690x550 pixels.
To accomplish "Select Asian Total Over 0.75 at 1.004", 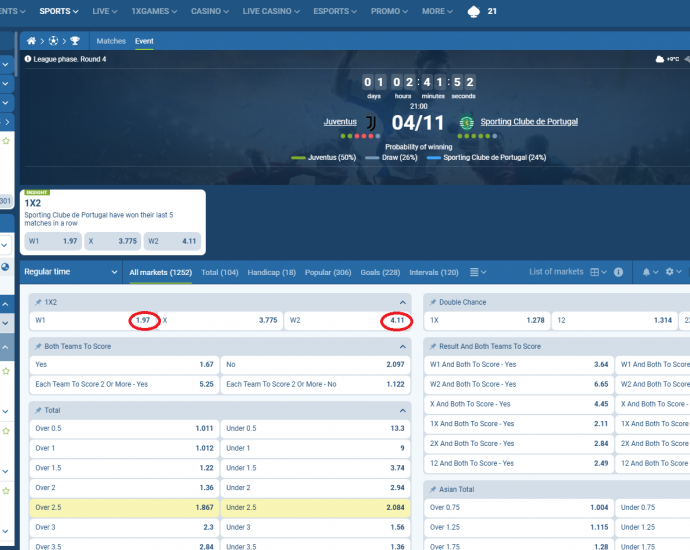I will pos(519,507).
